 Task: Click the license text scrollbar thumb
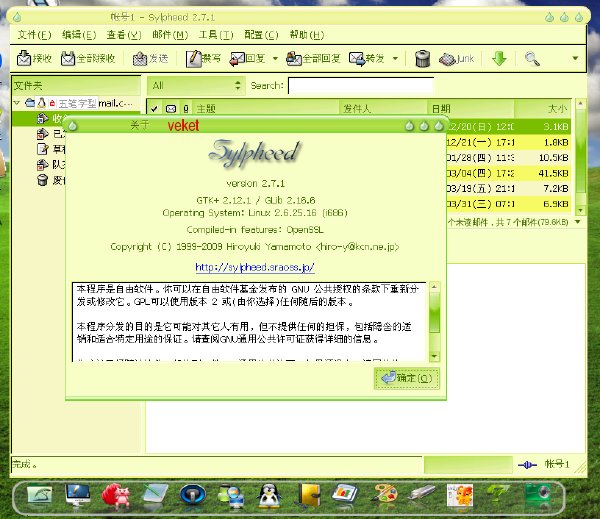[x=434, y=313]
